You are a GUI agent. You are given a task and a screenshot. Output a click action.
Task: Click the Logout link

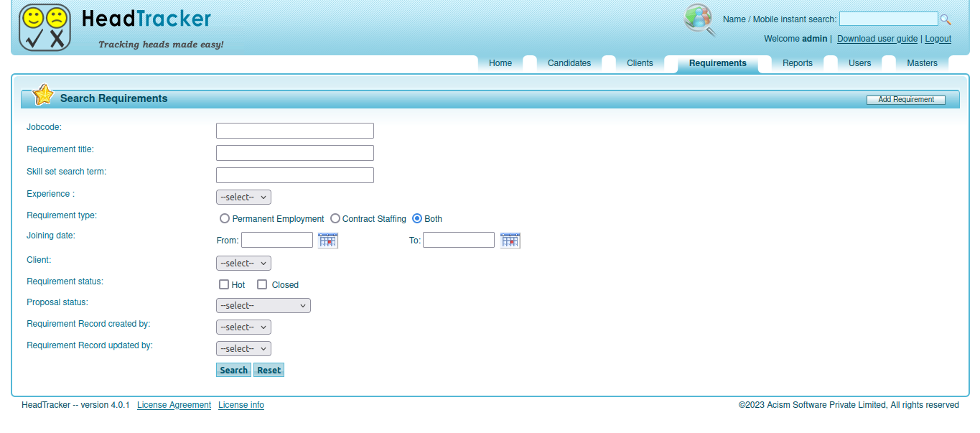[x=938, y=39]
